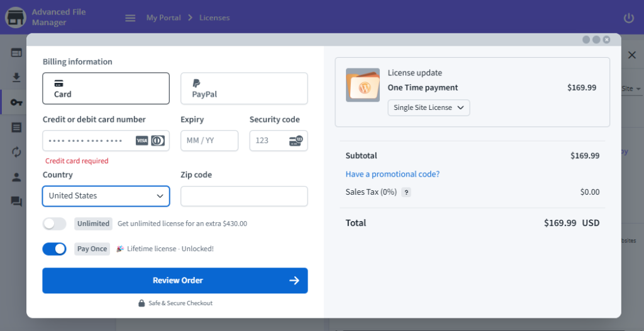The image size is (644, 331).
Task: Click the Unlimited label badge
Action: [x=93, y=224]
